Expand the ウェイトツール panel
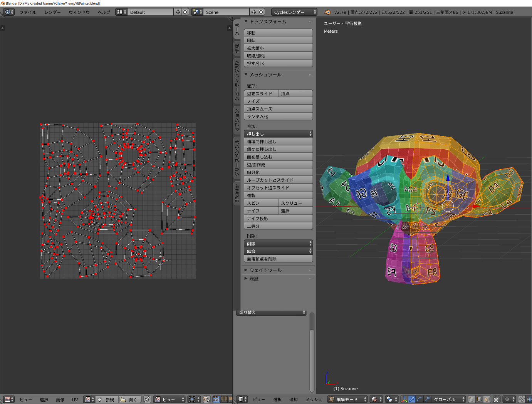The image size is (532, 404). pyautogui.click(x=265, y=270)
